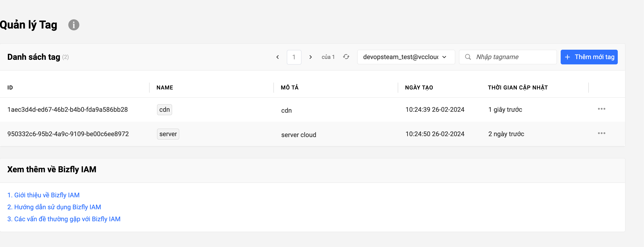Click the THỜI GIAN CẬP NHẬT column header
This screenshot has height=247, width=644.
517,88
